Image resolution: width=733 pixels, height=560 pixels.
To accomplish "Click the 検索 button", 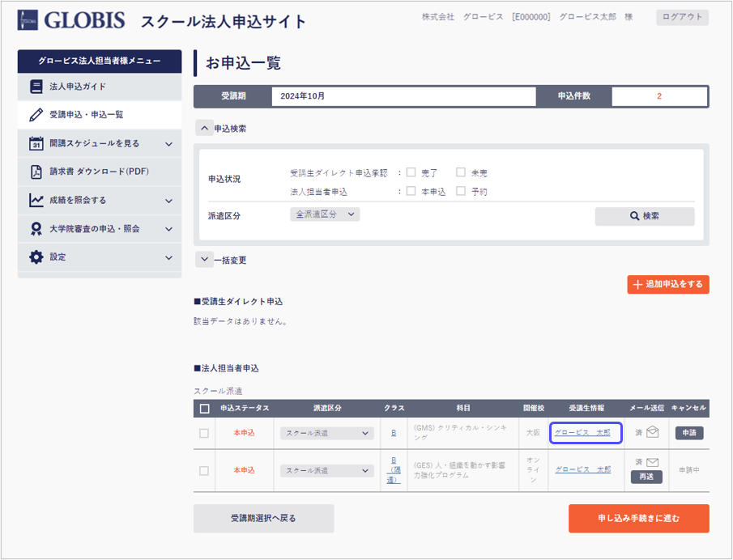I will (x=645, y=216).
